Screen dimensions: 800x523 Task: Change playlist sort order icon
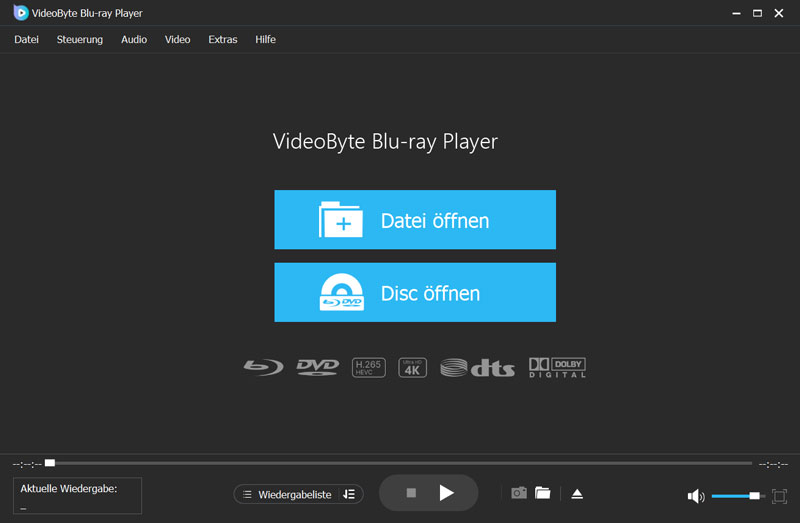(x=349, y=494)
